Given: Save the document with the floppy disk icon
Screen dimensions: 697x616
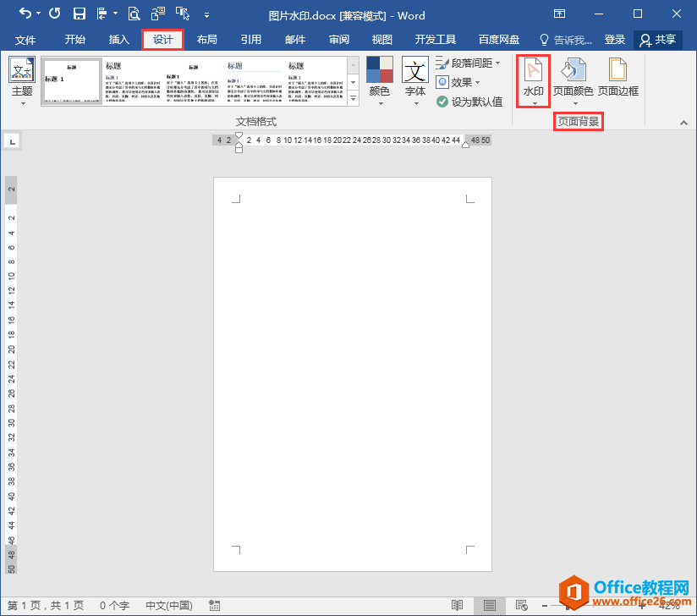Looking at the screenshot, I should (80, 14).
